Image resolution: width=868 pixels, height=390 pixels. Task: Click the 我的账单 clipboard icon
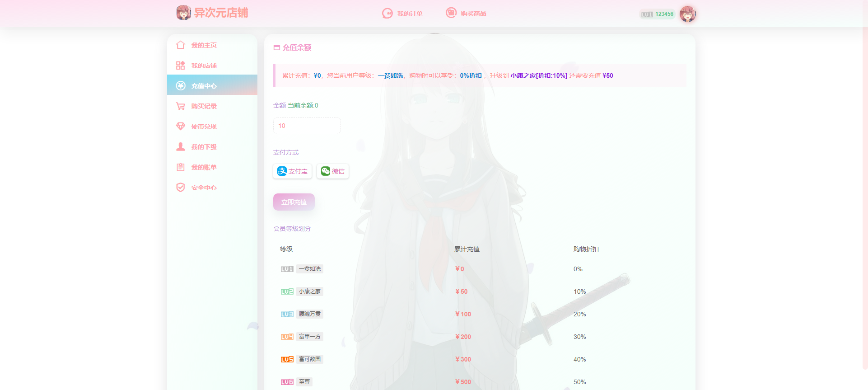(x=181, y=167)
